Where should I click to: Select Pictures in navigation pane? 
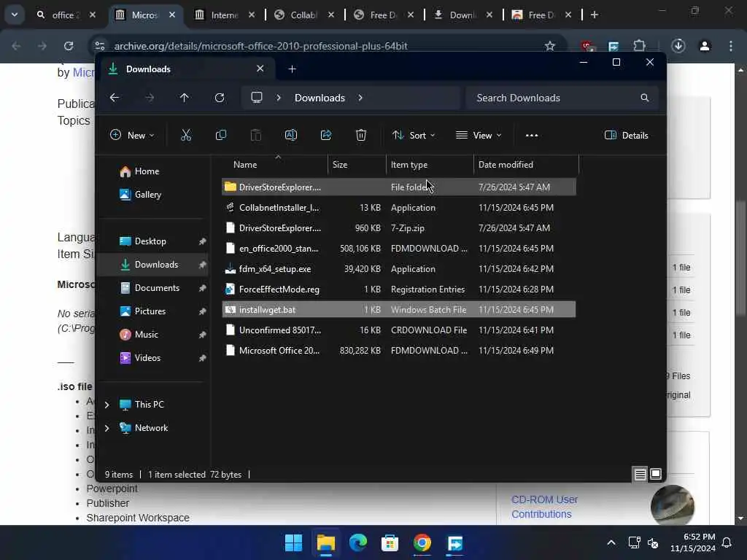click(x=152, y=311)
